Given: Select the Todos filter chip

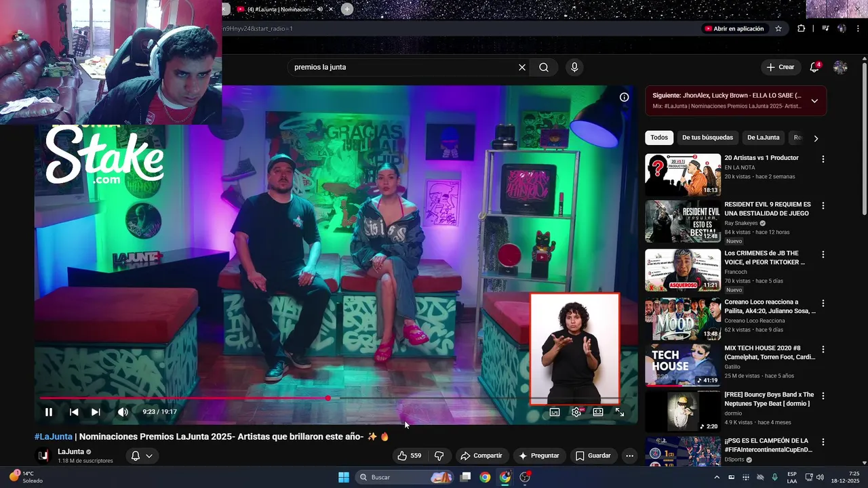Looking at the screenshot, I should point(659,138).
